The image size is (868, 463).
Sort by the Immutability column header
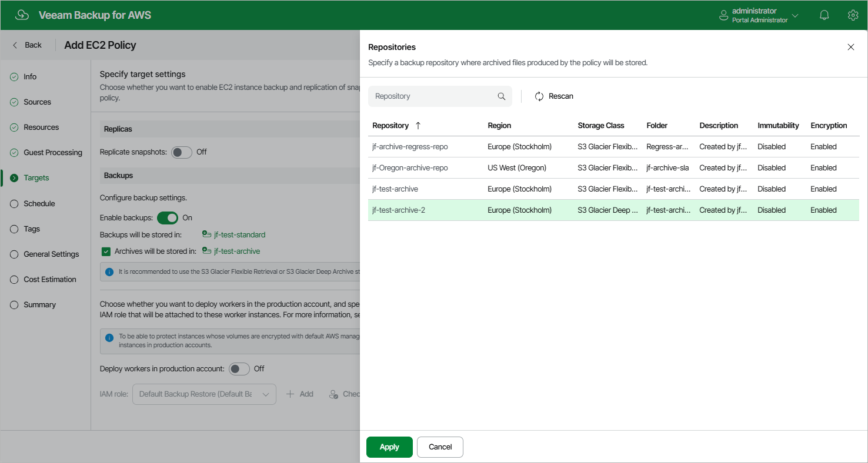pyautogui.click(x=778, y=125)
